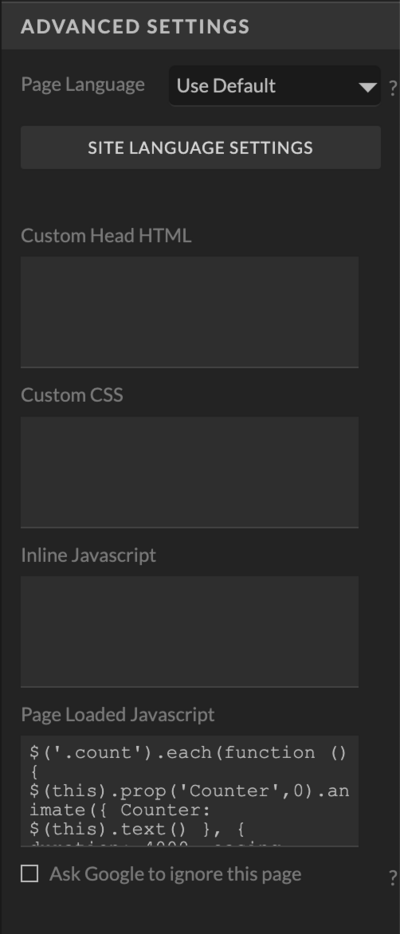Screen dimensions: 400x934
Task: Click the Page Language label
Action: coord(83,85)
